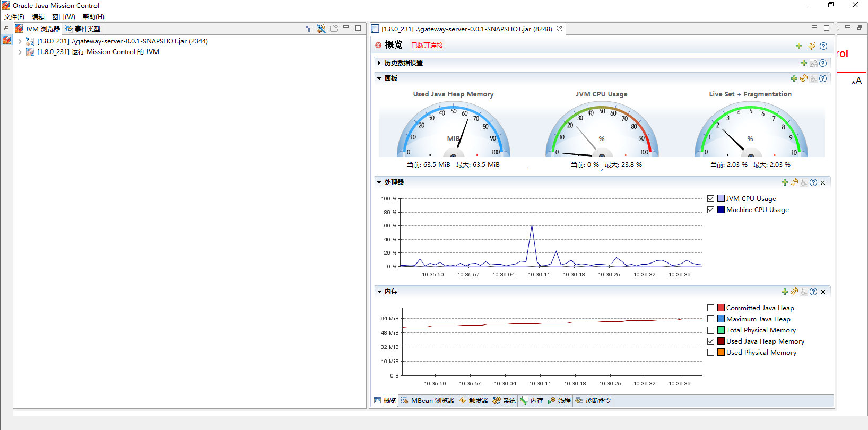Viewport: 868px width, 430px height.
Task: Switch to 触发器 bottom tab
Action: coord(473,401)
